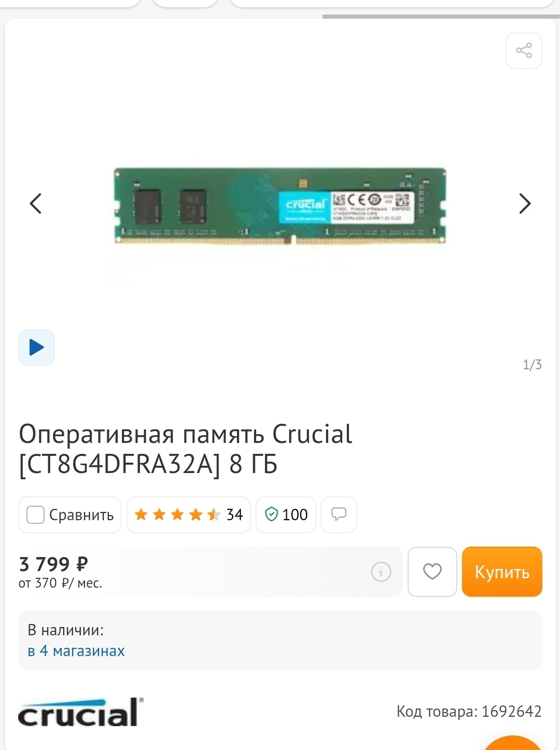Add product to favorites heart
The height and width of the screenshot is (750, 560).
tap(432, 572)
